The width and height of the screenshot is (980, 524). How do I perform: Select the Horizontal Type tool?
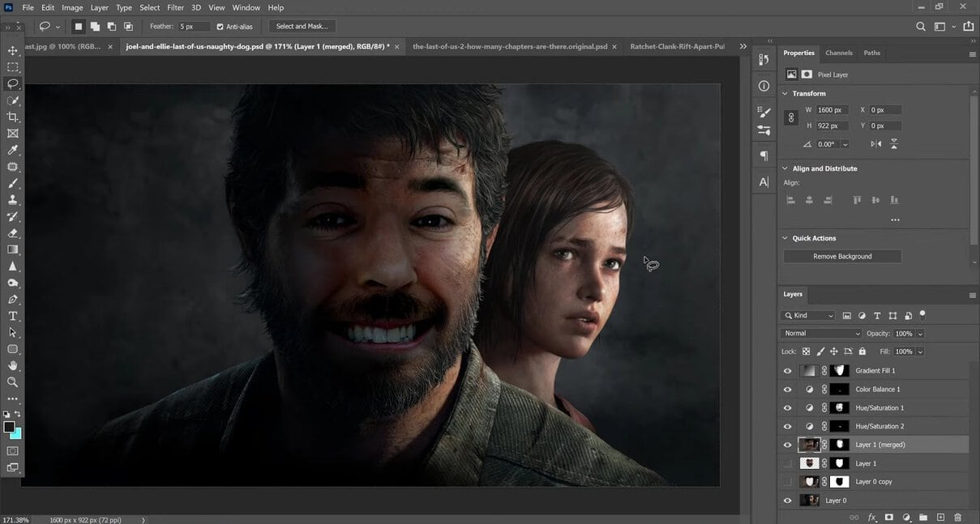(12, 315)
